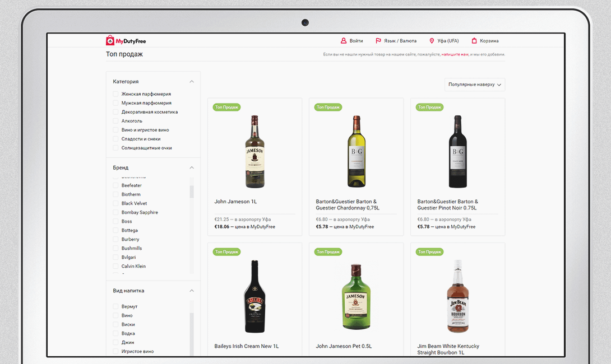
Task: Check the Женская парфюмерия checkbox
Action: click(x=115, y=94)
